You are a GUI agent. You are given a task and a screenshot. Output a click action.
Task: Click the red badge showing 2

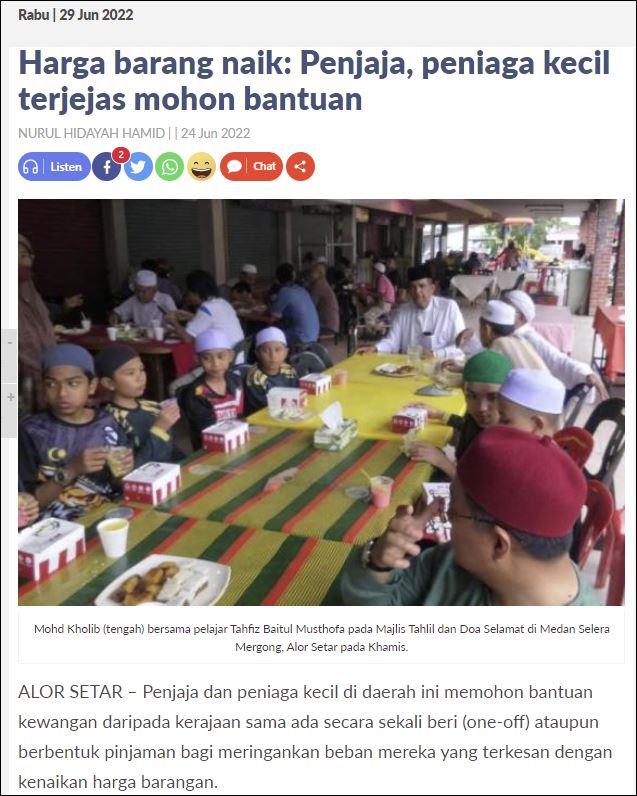coord(121,155)
